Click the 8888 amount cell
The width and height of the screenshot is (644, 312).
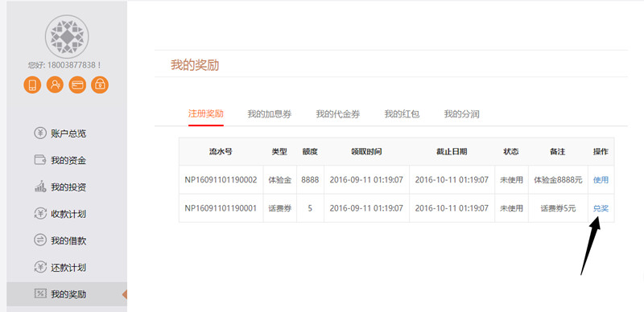[x=310, y=179]
